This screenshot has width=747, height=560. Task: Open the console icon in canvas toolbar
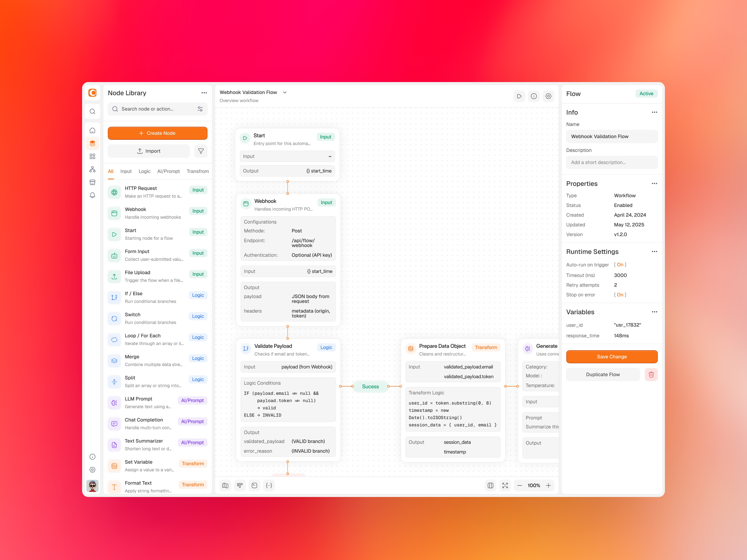point(254,485)
